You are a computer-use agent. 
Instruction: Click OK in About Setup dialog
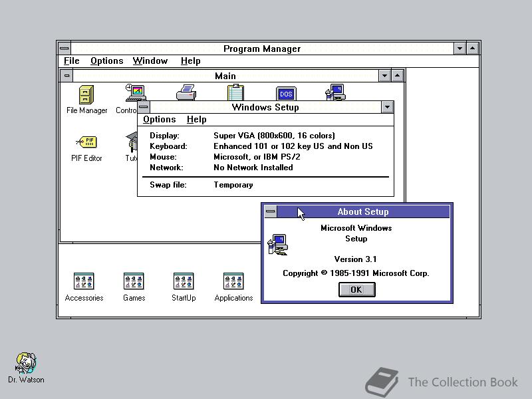point(356,290)
